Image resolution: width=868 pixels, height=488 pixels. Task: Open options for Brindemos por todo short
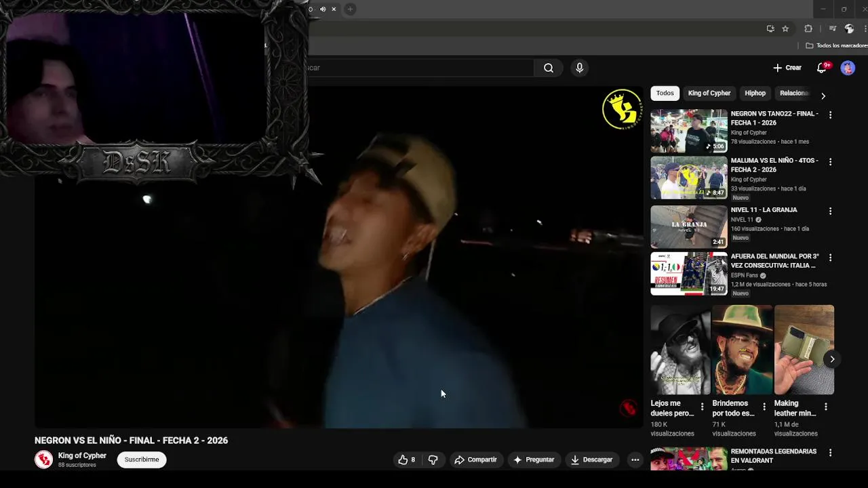764,407
